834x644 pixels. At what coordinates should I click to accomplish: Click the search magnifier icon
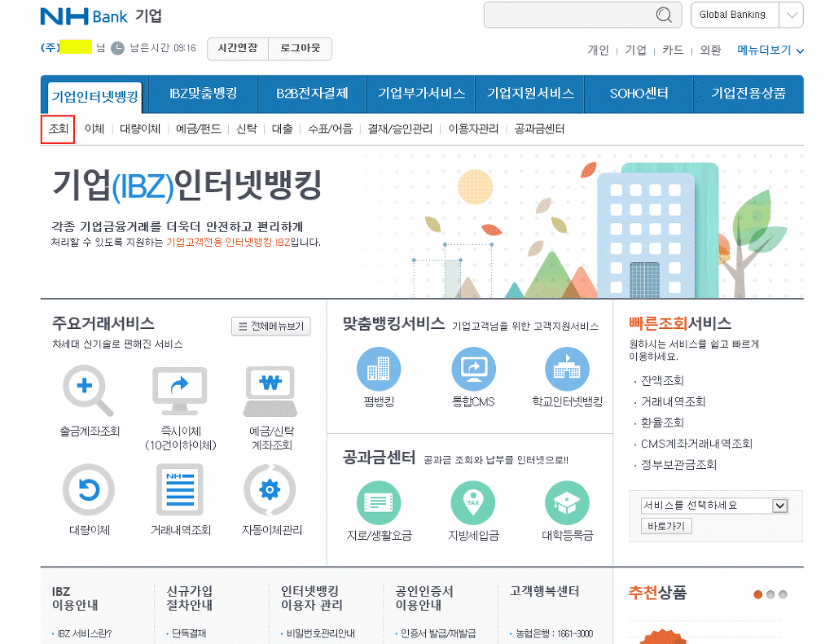coord(664,15)
